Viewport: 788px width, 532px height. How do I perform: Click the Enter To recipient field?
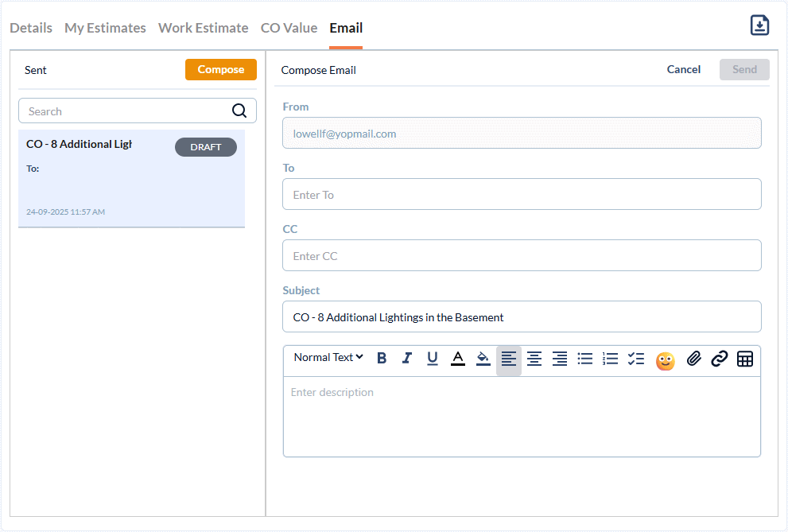pyautogui.click(x=522, y=194)
